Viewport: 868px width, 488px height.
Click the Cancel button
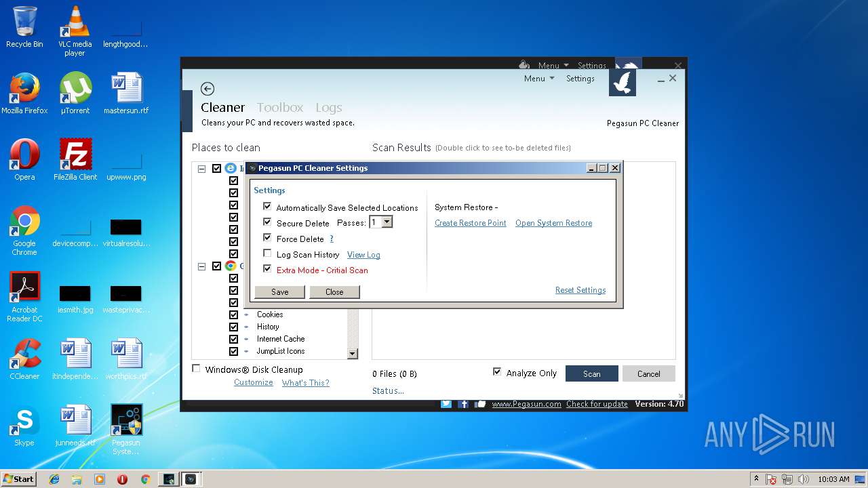pos(648,373)
